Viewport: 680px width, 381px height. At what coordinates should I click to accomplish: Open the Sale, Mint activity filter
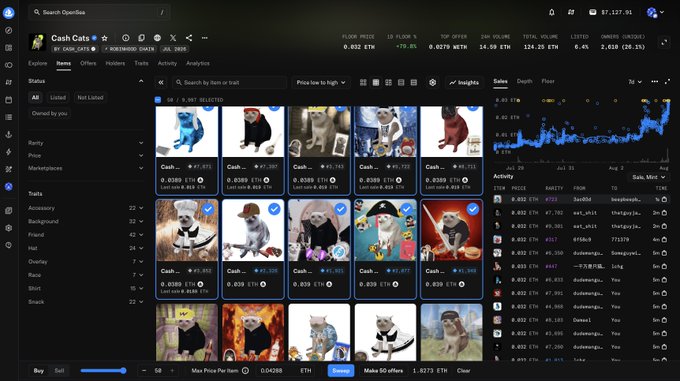tap(648, 177)
